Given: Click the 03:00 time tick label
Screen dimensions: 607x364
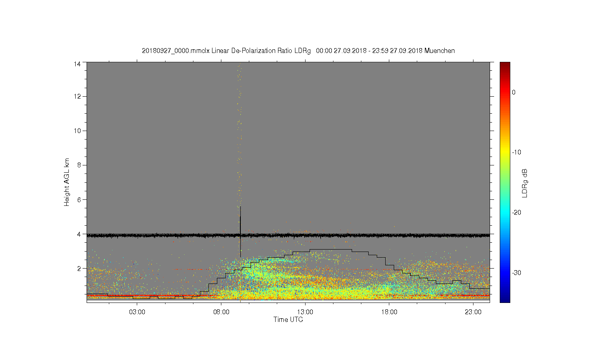Looking at the screenshot, I should point(137,312).
